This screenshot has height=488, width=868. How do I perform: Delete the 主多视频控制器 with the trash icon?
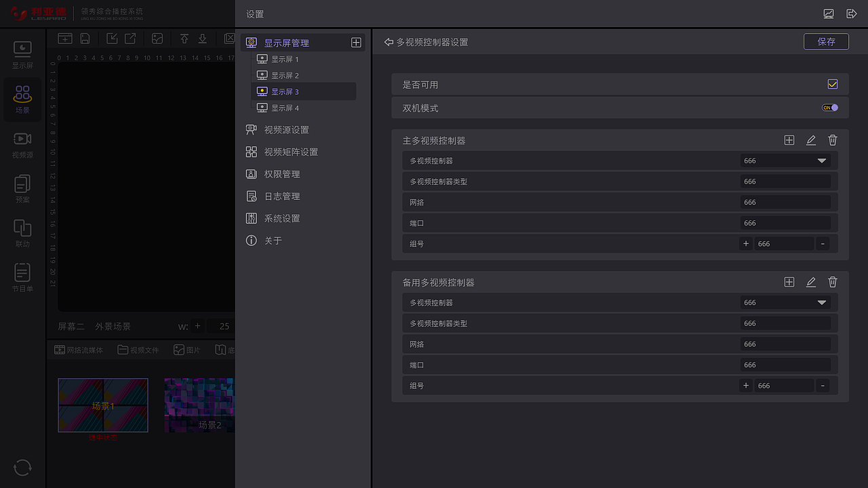833,140
